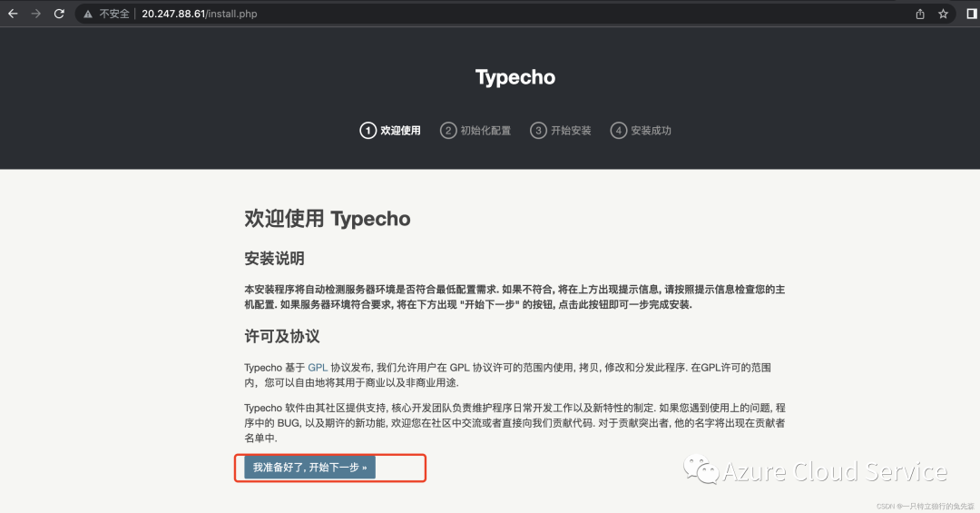This screenshot has height=513, width=980.
Task: Click the 许可及协议 heading
Action: (282, 337)
